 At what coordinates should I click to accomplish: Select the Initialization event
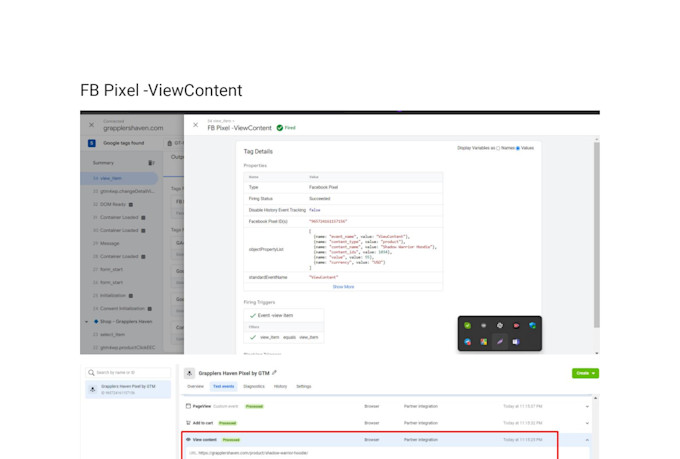113,295
